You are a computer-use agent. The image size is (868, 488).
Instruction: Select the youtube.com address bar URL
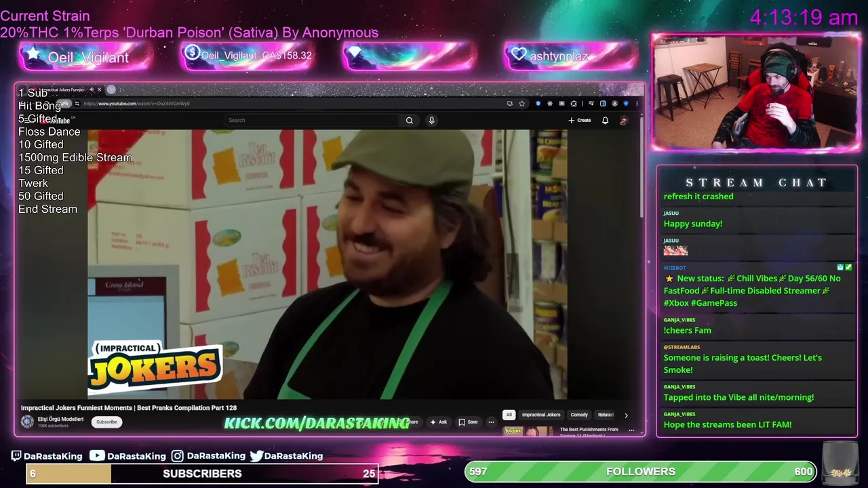(x=136, y=104)
